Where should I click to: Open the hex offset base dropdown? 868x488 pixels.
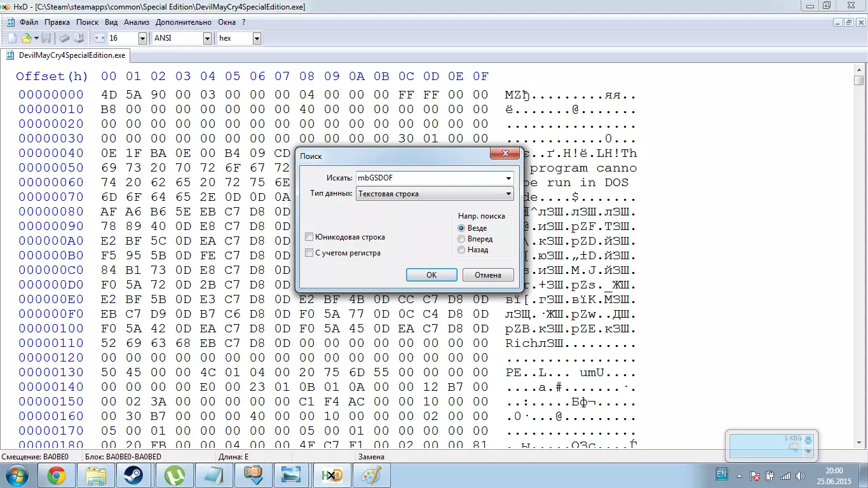[257, 38]
